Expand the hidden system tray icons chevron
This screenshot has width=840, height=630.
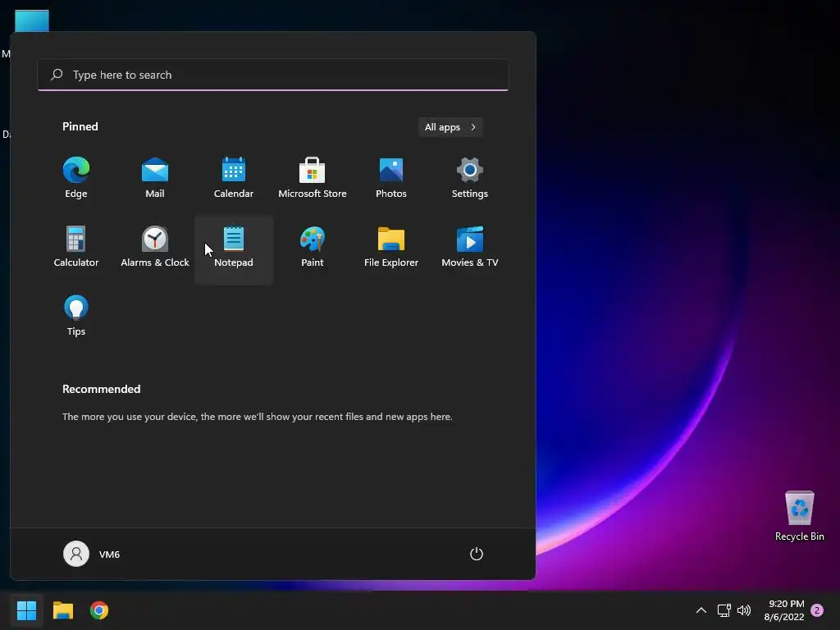tap(701, 610)
